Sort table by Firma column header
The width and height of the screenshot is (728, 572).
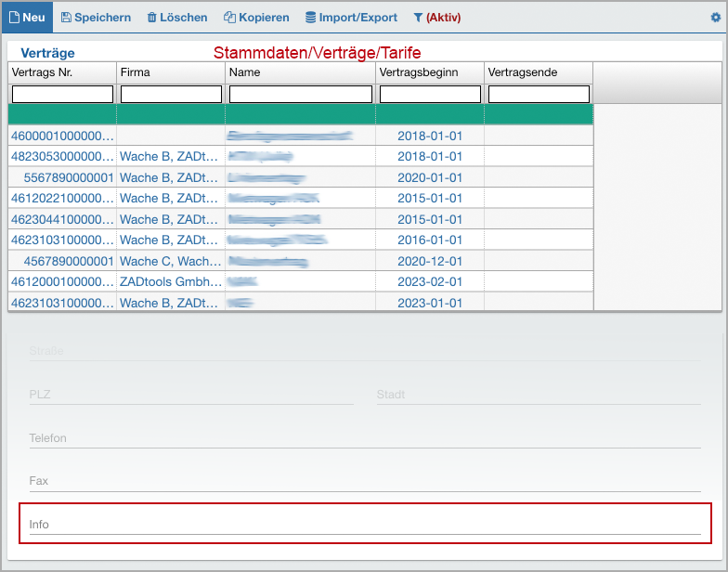coord(171,72)
